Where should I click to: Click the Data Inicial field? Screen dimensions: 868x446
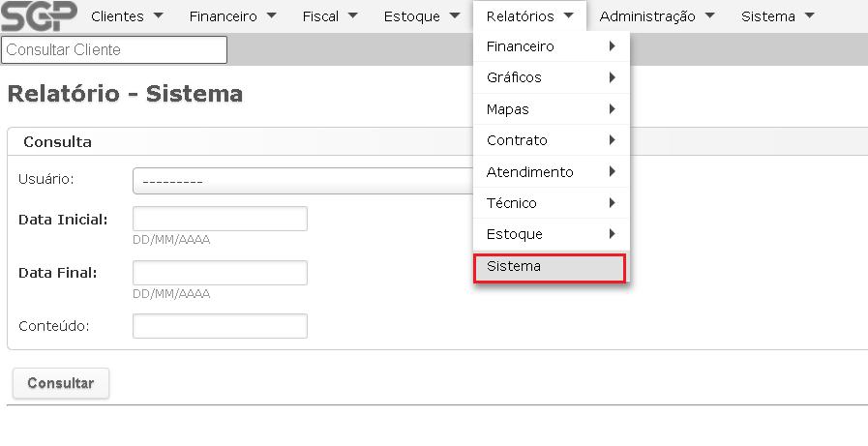[x=220, y=219]
